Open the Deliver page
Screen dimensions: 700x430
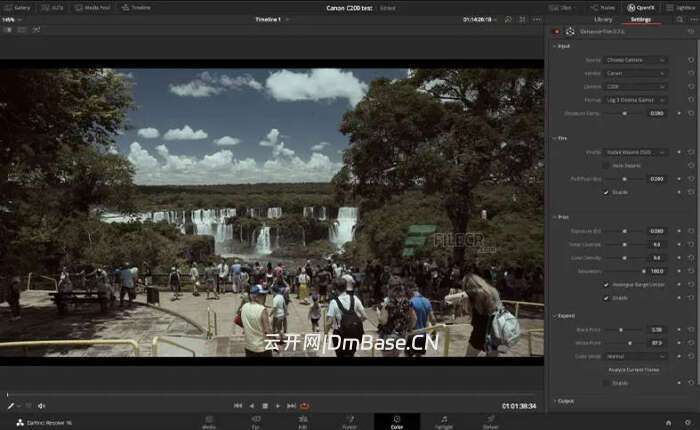click(x=490, y=422)
